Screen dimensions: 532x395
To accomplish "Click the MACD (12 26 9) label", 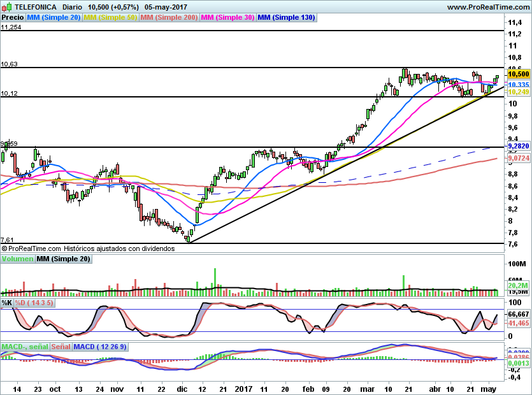I will pyautogui.click(x=100, y=347).
